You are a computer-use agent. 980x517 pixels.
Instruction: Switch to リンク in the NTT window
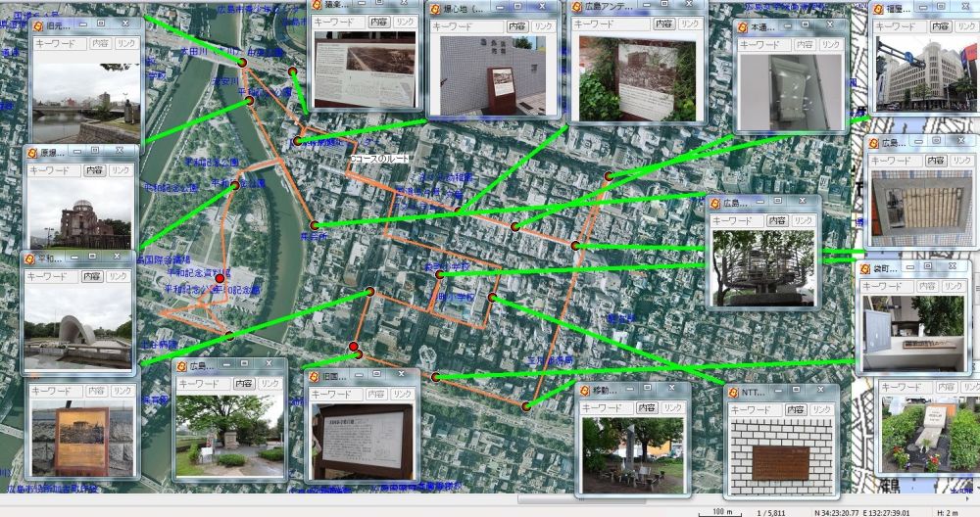[x=820, y=409]
